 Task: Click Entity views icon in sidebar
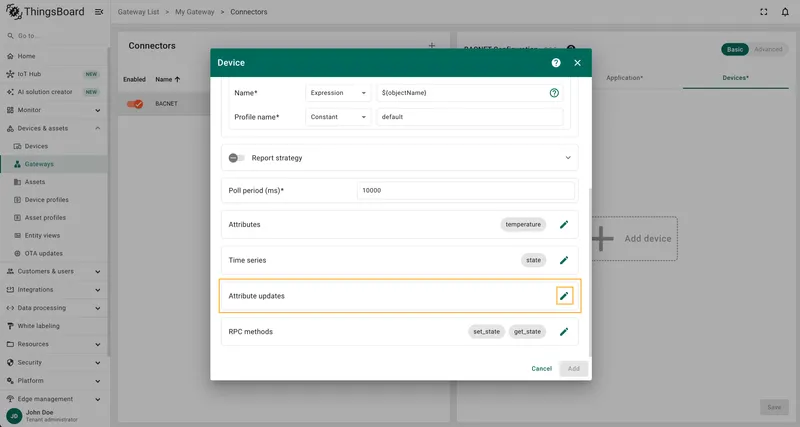click(17, 235)
